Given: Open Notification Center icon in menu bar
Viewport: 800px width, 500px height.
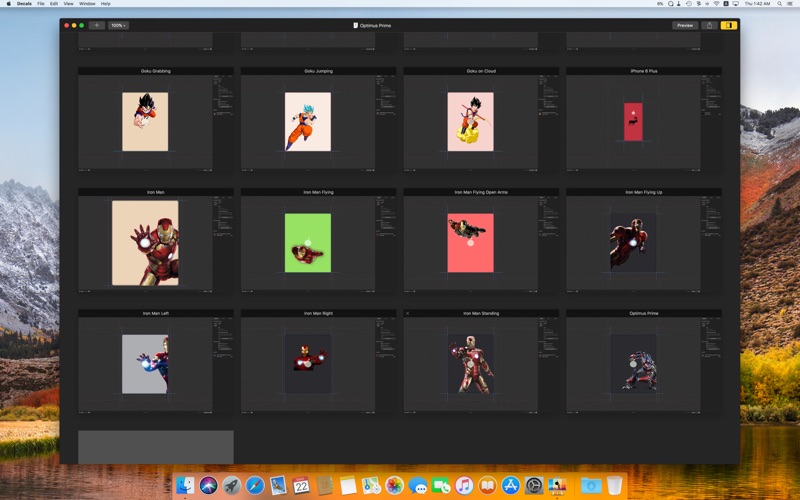Looking at the screenshot, I should pyautogui.click(x=792, y=4).
